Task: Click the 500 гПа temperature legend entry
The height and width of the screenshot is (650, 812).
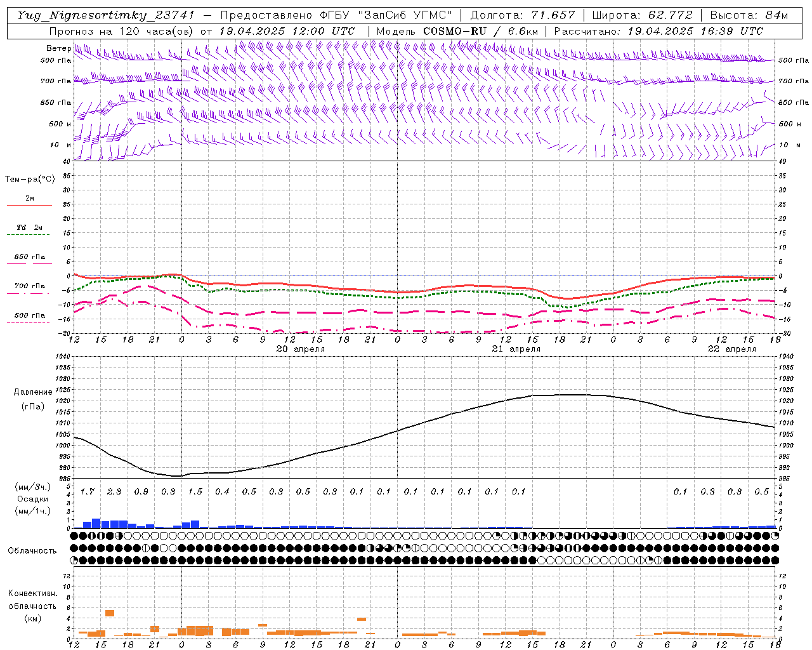Action: click(x=29, y=318)
